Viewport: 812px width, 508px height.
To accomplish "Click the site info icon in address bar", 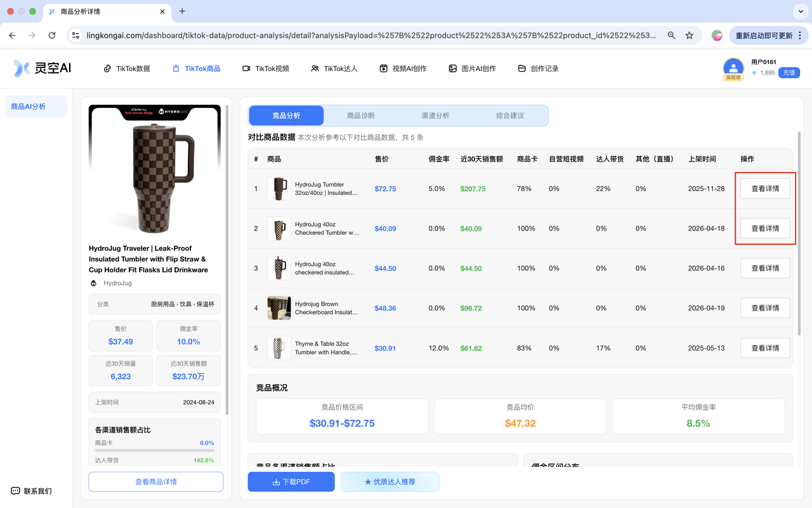I will (75, 36).
